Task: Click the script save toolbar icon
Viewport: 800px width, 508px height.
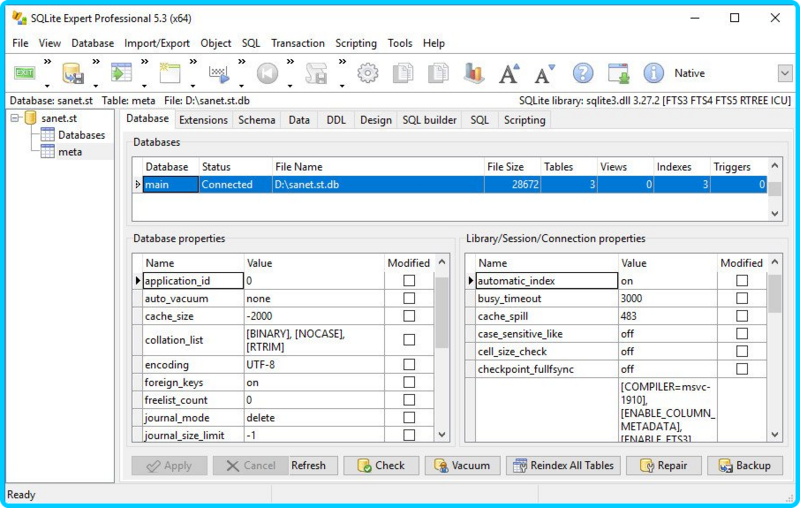Action: 316,73
